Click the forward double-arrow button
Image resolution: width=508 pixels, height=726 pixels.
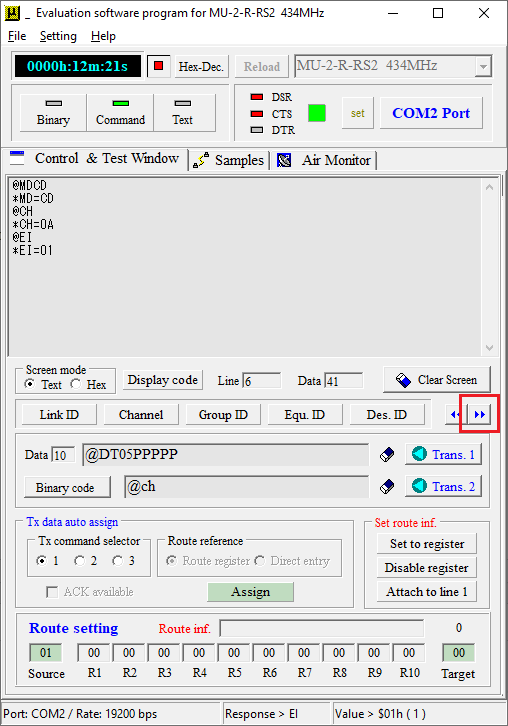pyautogui.click(x=480, y=414)
